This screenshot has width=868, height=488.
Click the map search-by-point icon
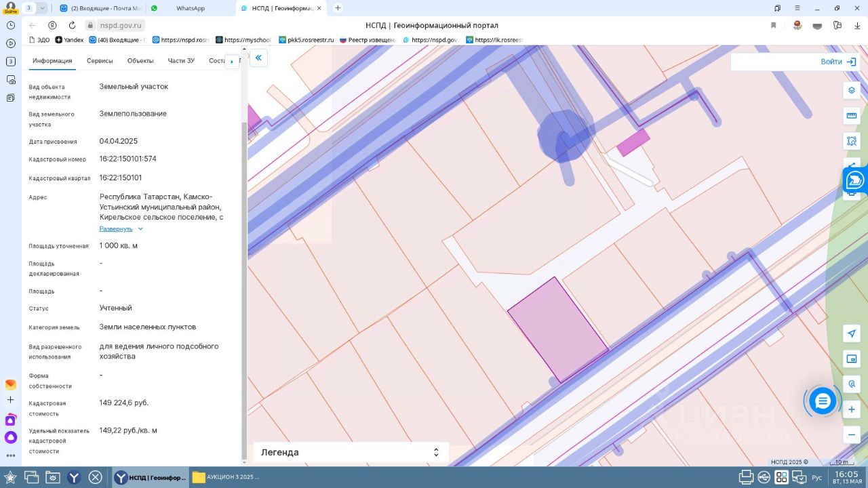[x=852, y=384]
